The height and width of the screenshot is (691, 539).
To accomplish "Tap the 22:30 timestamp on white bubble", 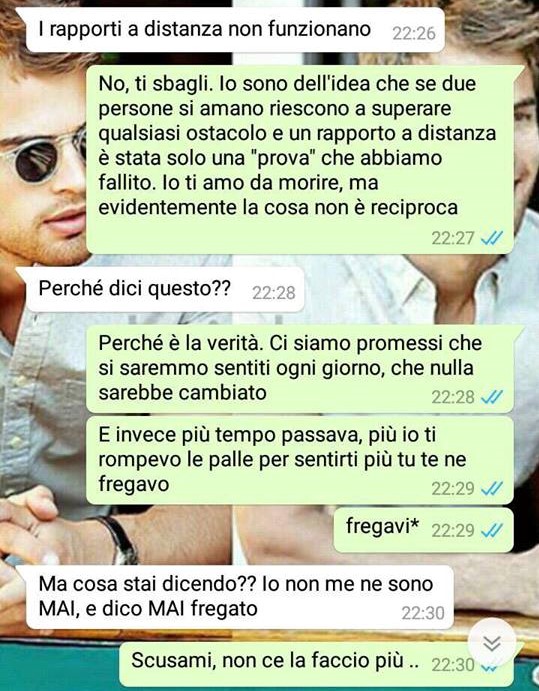I will (x=422, y=613).
